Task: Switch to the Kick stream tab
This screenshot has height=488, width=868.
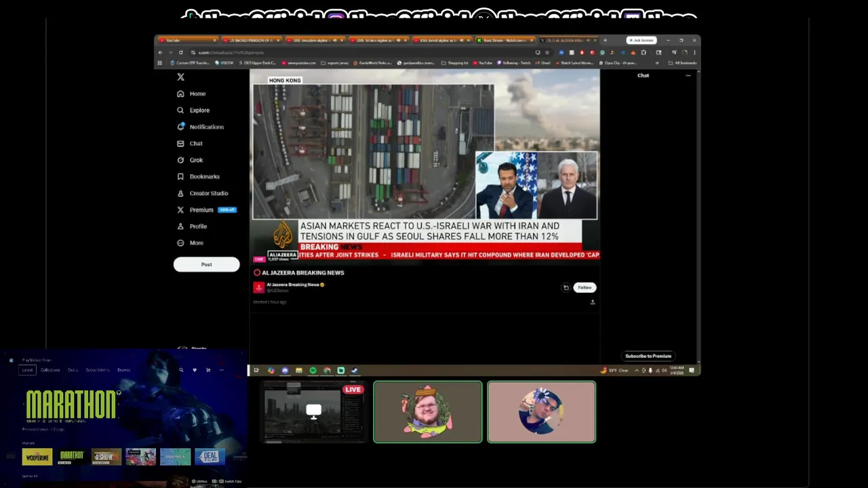Action: click(505, 40)
